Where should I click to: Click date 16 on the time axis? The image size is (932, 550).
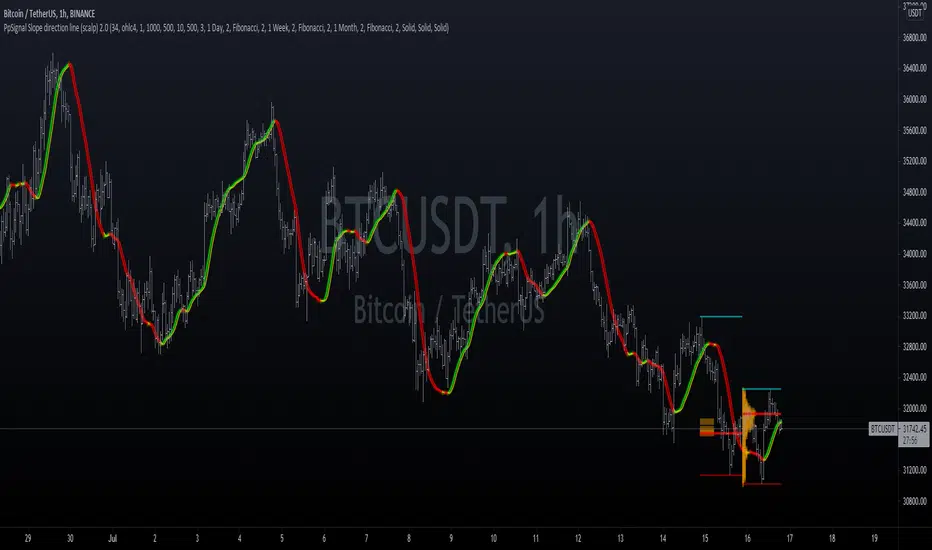coord(747,539)
